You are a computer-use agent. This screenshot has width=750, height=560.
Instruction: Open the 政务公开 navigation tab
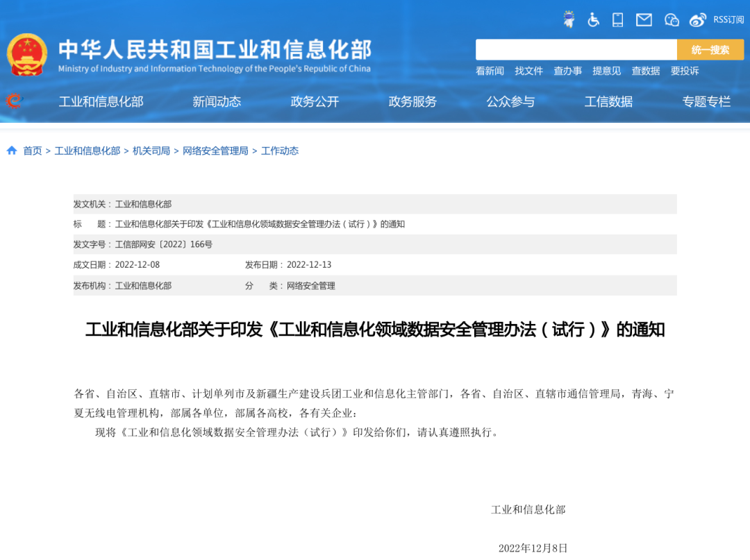click(313, 101)
